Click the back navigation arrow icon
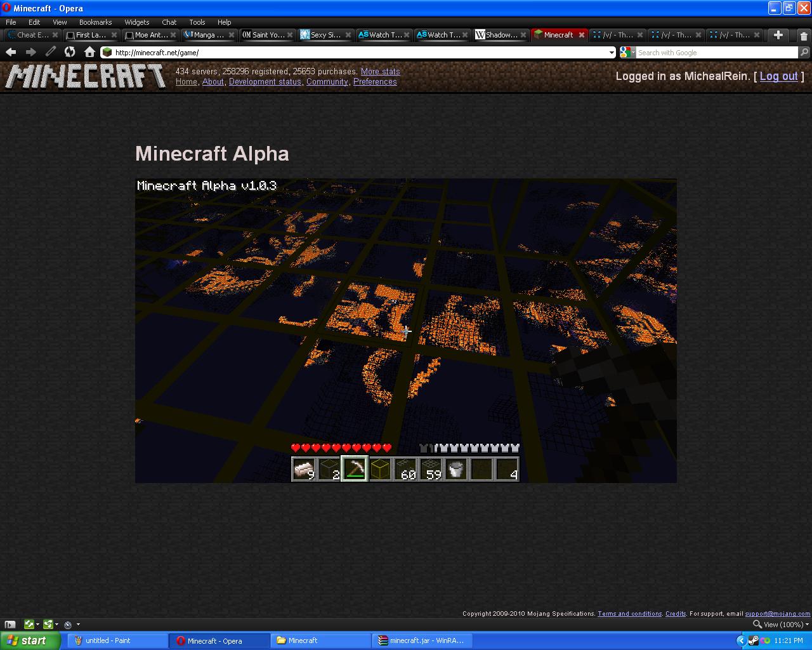The height and width of the screenshot is (650, 812). (x=11, y=52)
